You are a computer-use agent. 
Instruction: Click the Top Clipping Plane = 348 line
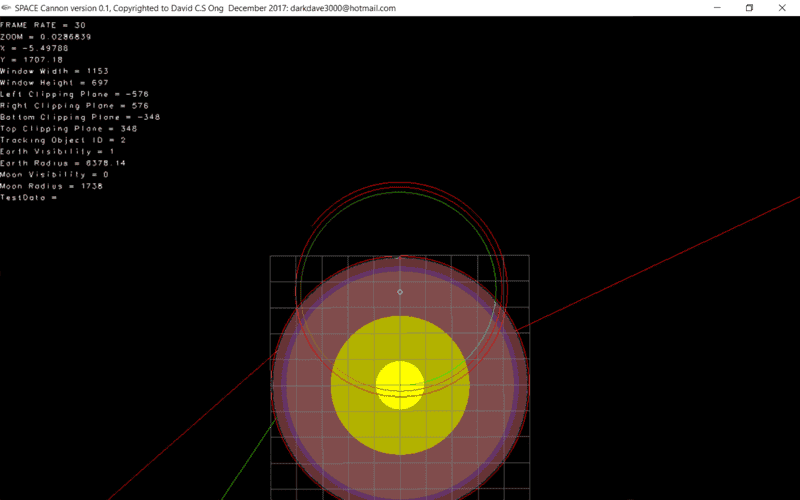click(x=68, y=128)
